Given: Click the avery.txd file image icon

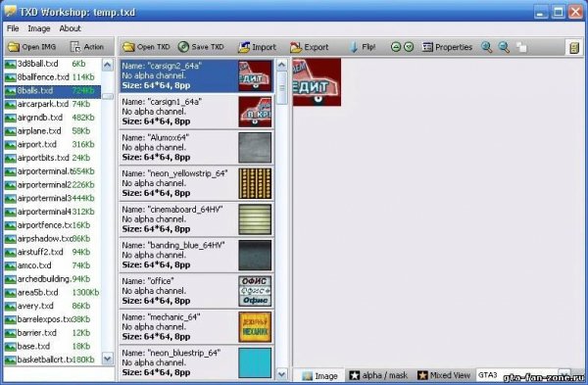Looking at the screenshot, I should click(x=10, y=307).
